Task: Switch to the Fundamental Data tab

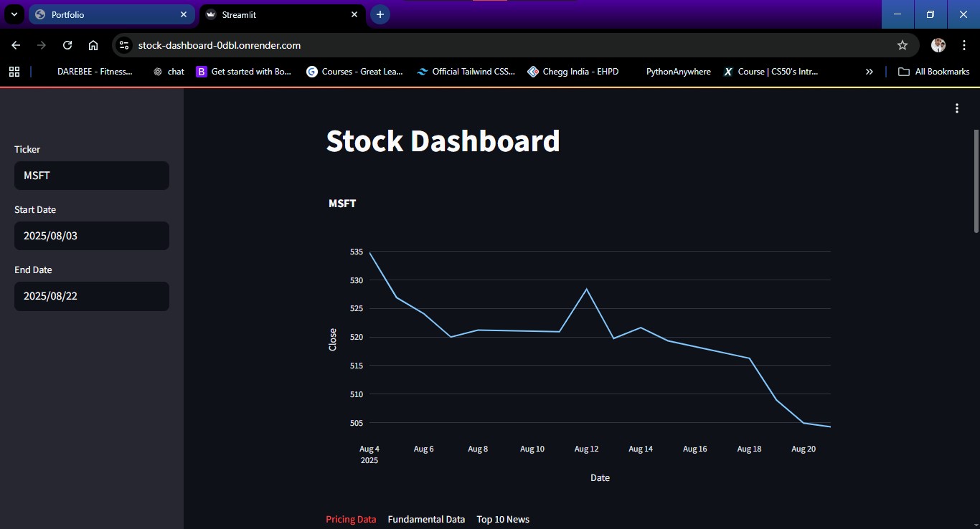Action: (426, 519)
